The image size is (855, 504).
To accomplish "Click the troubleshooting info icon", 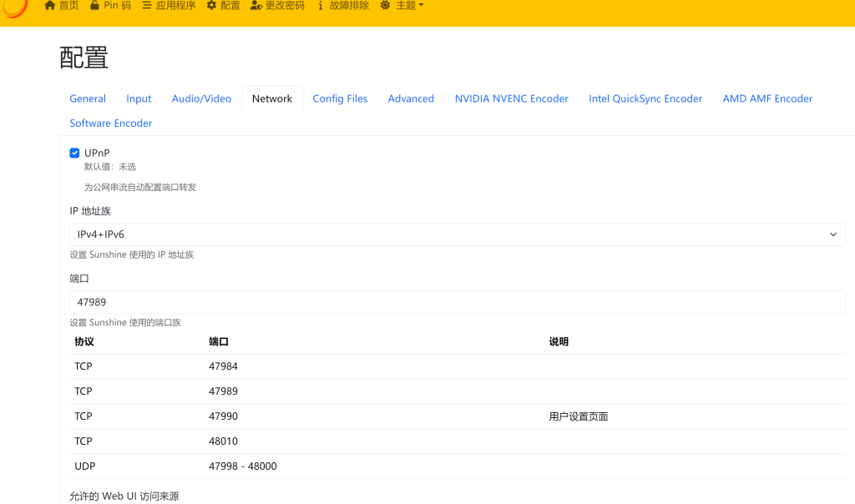I will [x=321, y=6].
